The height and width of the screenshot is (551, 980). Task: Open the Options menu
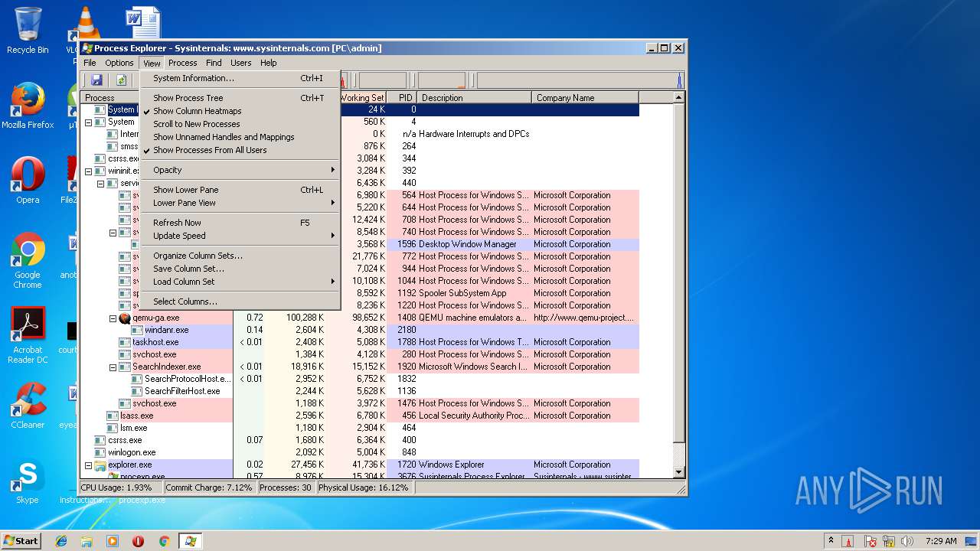pos(119,63)
